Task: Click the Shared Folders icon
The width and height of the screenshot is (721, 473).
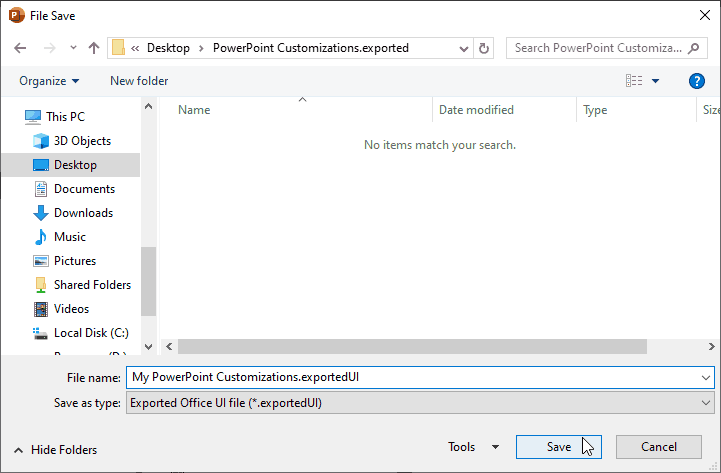Action: 41,285
